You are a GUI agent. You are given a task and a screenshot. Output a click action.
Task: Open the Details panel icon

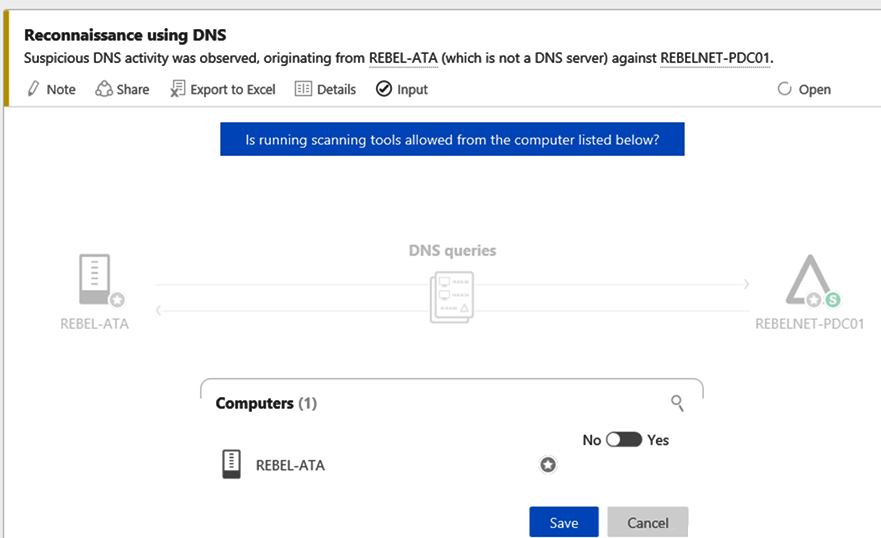pos(303,89)
